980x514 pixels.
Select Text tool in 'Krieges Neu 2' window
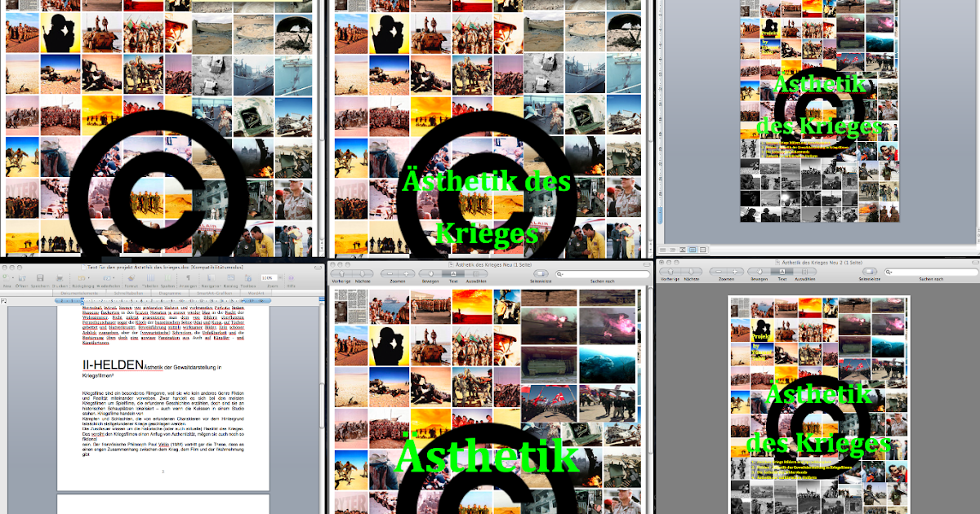coord(782,271)
